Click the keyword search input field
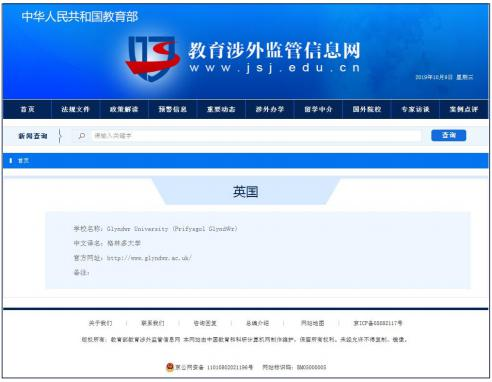The image size is (492, 382). coord(256,136)
